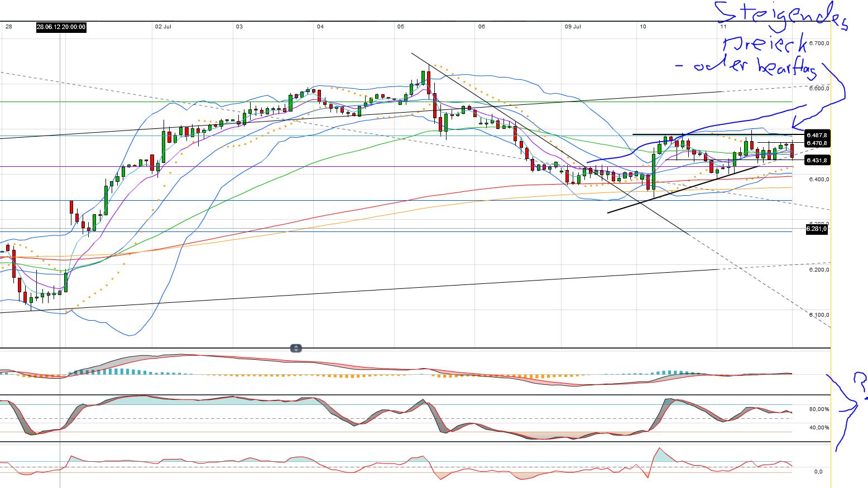Image resolution: width=868 pixels, height=488 pixels.
Task: Click the 02 Jul date label
Action: [163, 27]
